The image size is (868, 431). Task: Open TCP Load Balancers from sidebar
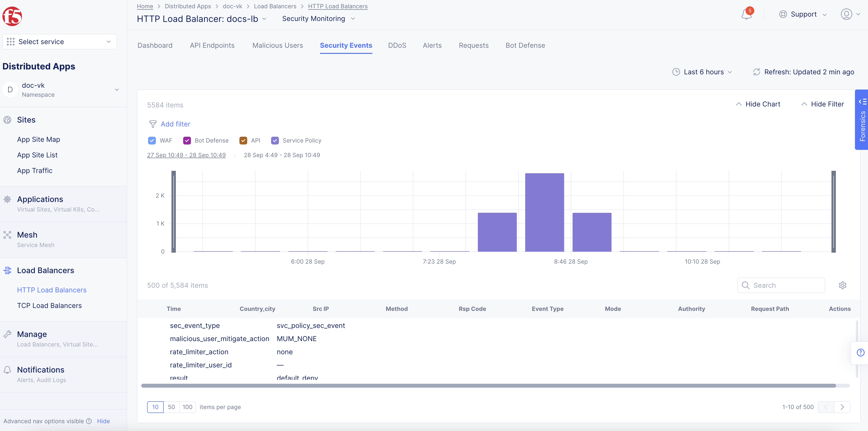(49, 305)
